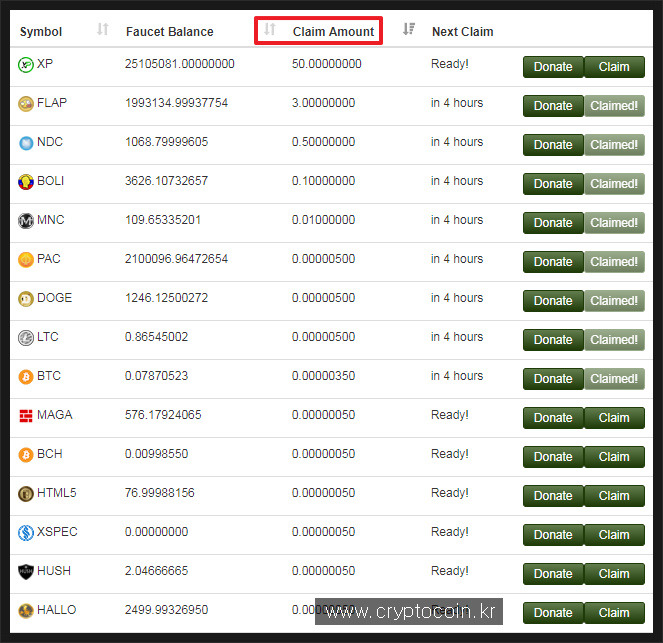Click the Claimed! button for BTC
This screenshot has width=663, height=643.
[x=614, y=379]
